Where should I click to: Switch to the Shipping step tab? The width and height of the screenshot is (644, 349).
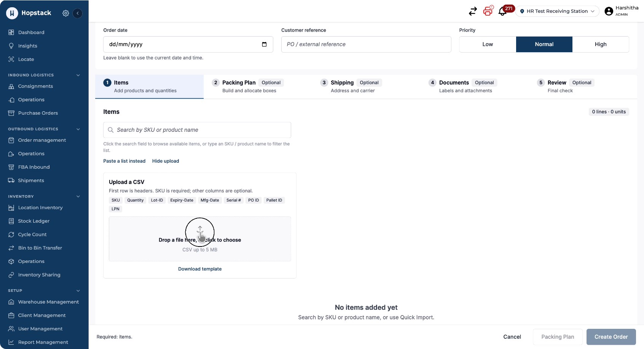point(366,86)
